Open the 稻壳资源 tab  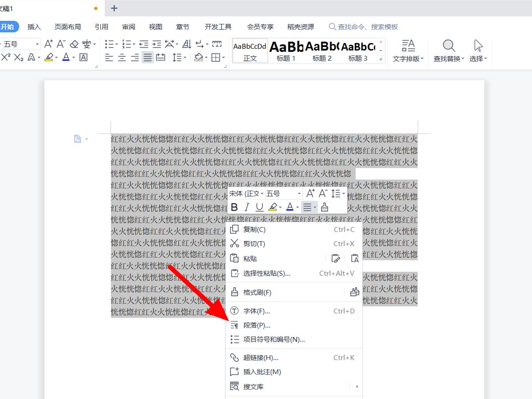[301, 27]
